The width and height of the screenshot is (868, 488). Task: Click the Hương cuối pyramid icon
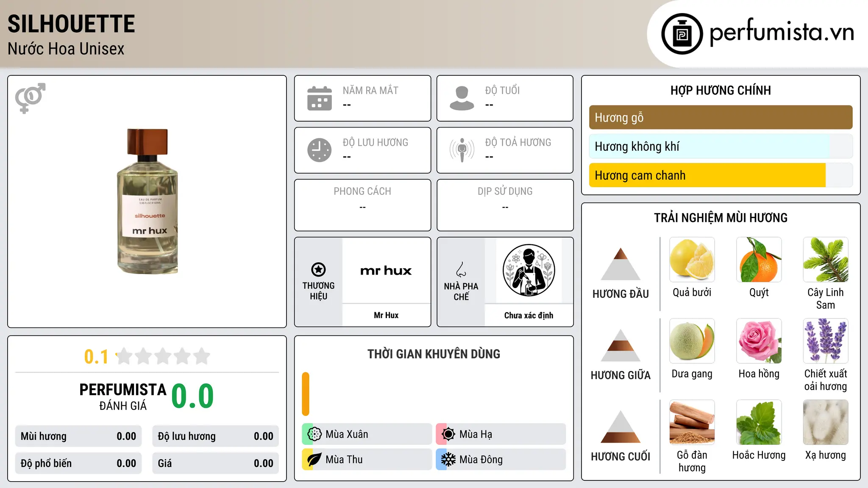pos(620,427)
